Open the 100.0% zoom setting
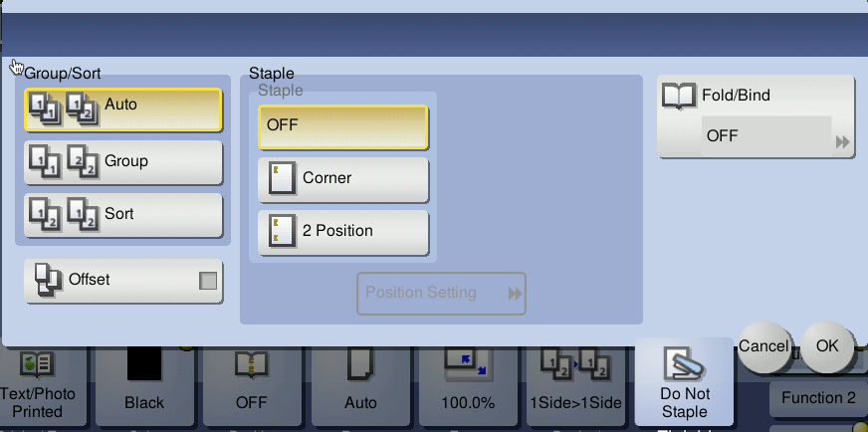The height and width of the screenshot is (432, 868). [468, 382]
